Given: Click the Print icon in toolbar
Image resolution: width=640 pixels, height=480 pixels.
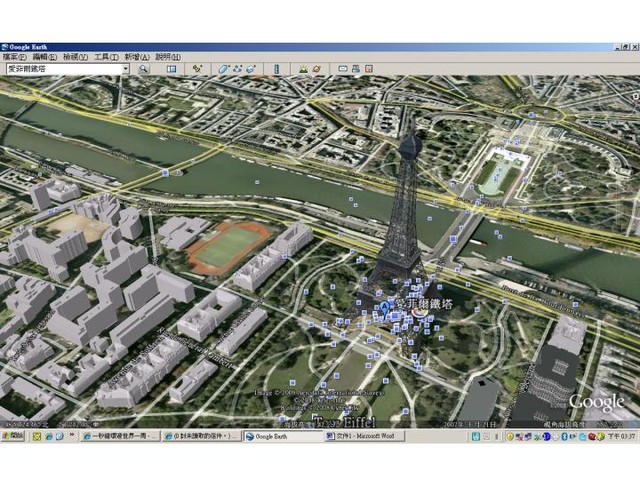Looking at the screenshot, I should [x=356, y=69].
